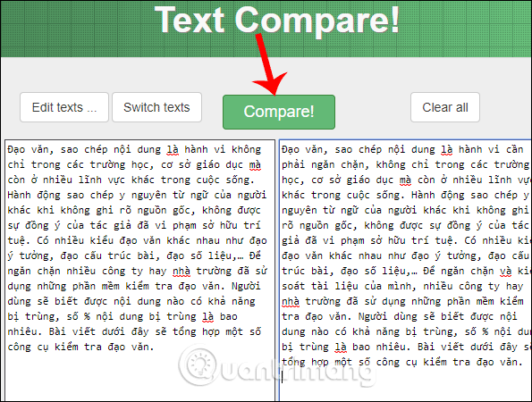The width and height of the screenshot is (532, 402).
Task: Click 'soát tài liệu của mình' in right pane
Action: [x=346, y=286]
